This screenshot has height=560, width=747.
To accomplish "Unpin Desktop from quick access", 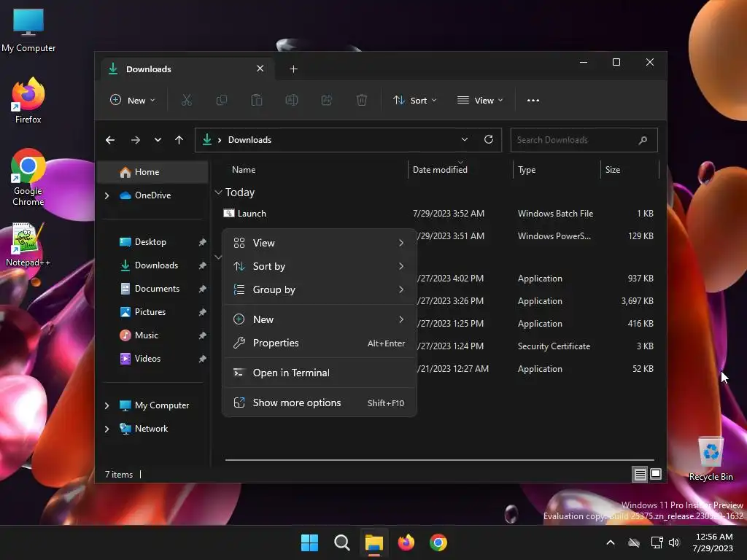I will [203, 242].
